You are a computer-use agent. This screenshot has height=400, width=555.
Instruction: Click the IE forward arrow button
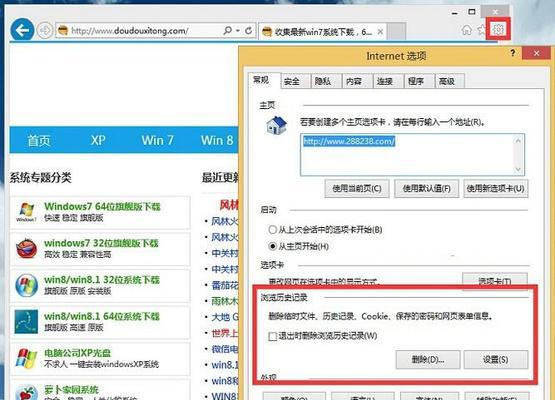coord(45,31)
